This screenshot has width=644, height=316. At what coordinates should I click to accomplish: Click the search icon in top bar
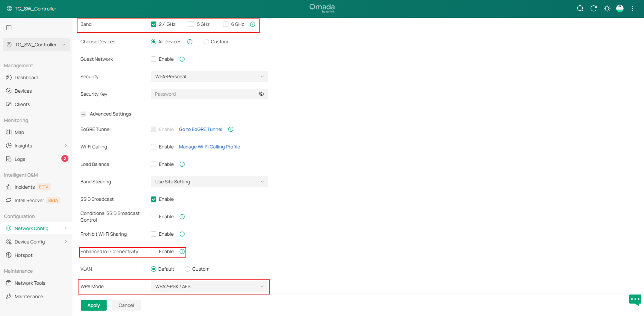coord(580,9)
